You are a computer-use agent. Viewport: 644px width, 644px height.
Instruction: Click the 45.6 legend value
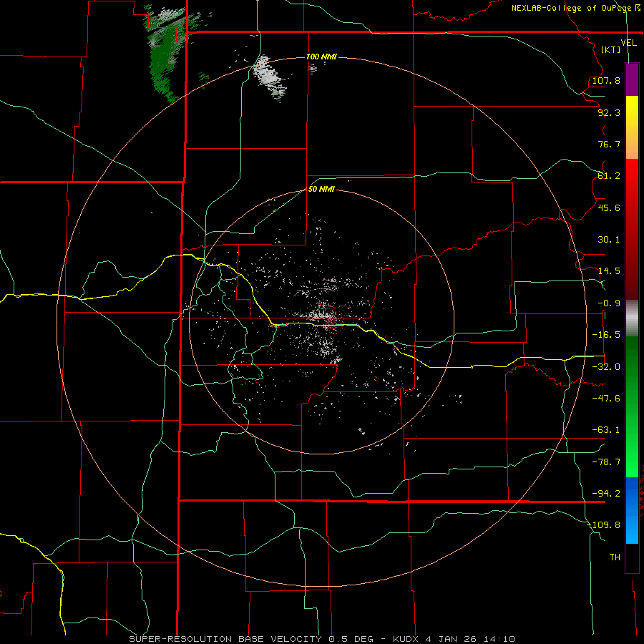tap(609, 208)
